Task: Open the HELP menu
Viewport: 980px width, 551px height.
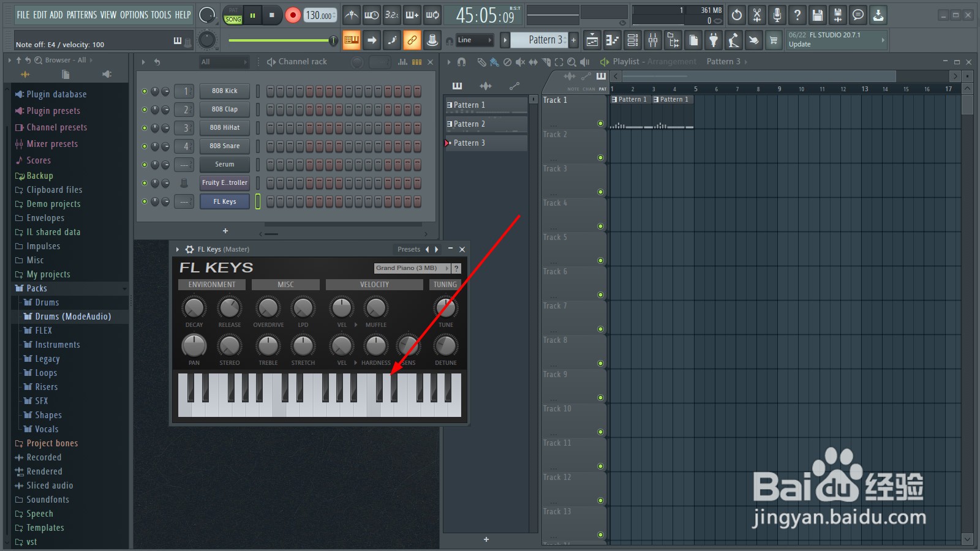Action: pos(183,15)
